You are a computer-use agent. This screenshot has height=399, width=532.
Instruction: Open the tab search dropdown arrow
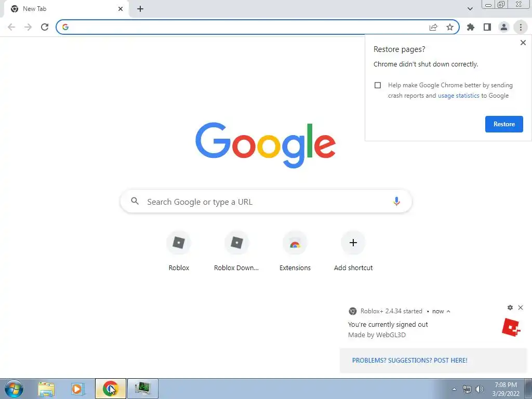pyautogui.click(x=470, y=9)
